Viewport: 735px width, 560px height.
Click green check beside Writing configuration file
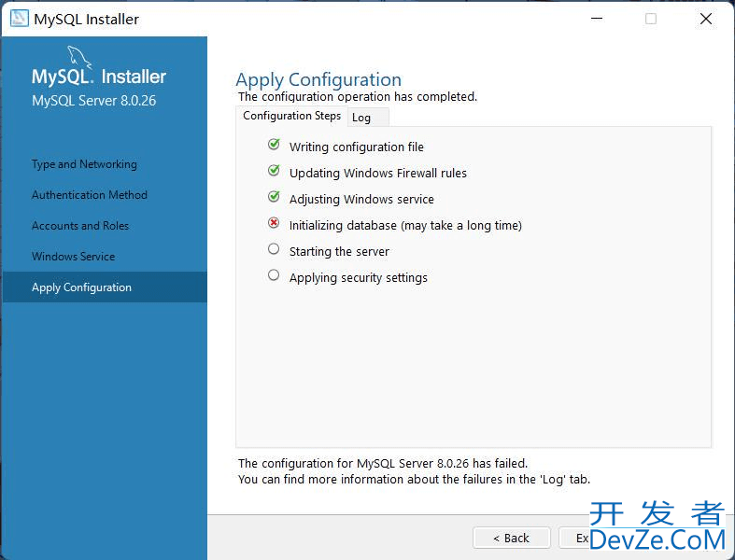click(x=274, y=145)
